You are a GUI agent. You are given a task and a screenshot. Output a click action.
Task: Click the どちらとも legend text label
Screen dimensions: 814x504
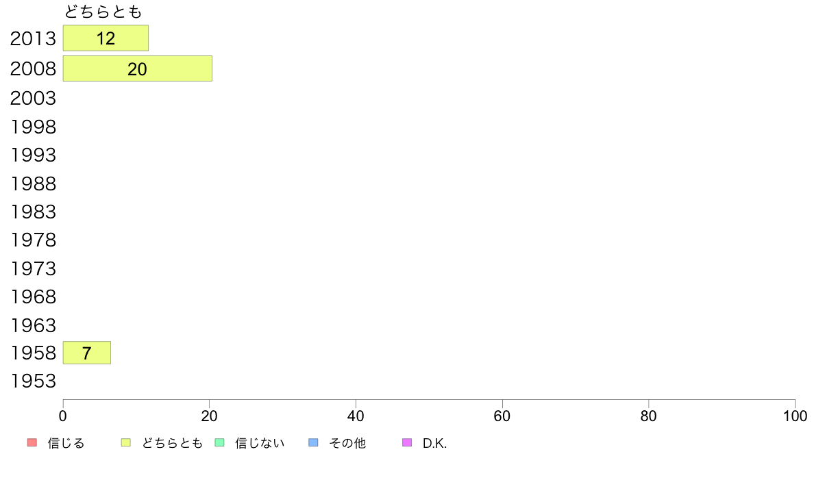pos(172,443)
